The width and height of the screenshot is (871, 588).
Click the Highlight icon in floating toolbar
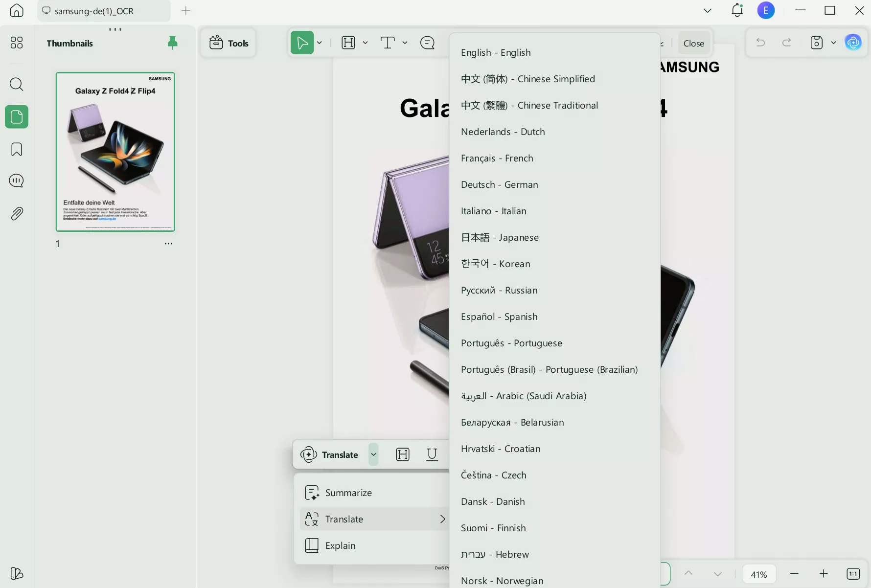tap(403, 454)
